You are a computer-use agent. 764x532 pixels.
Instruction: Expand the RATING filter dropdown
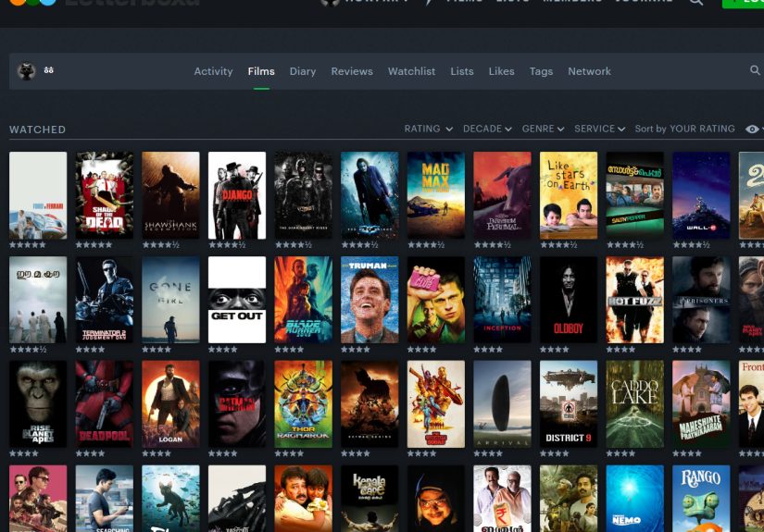click(x=428, y=129)
